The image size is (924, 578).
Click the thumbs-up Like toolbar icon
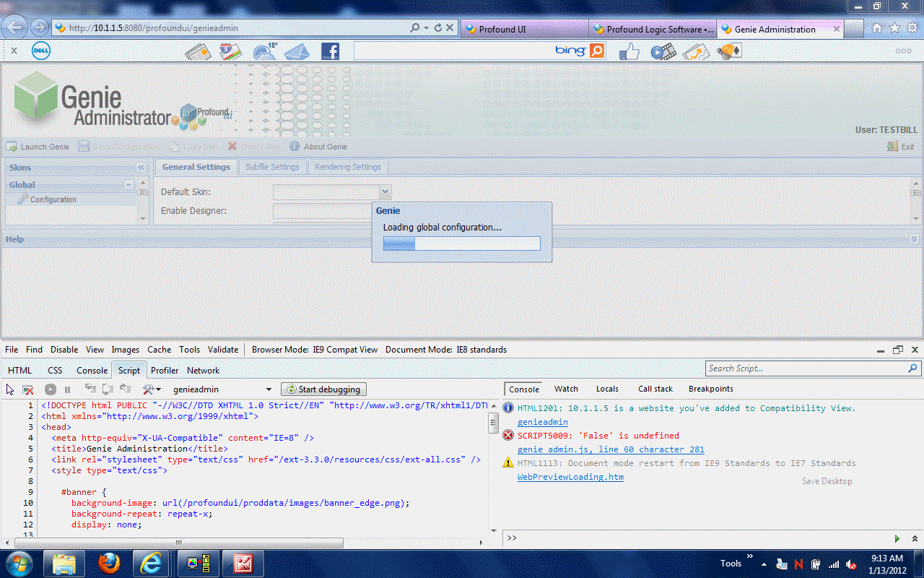[629, 51]
